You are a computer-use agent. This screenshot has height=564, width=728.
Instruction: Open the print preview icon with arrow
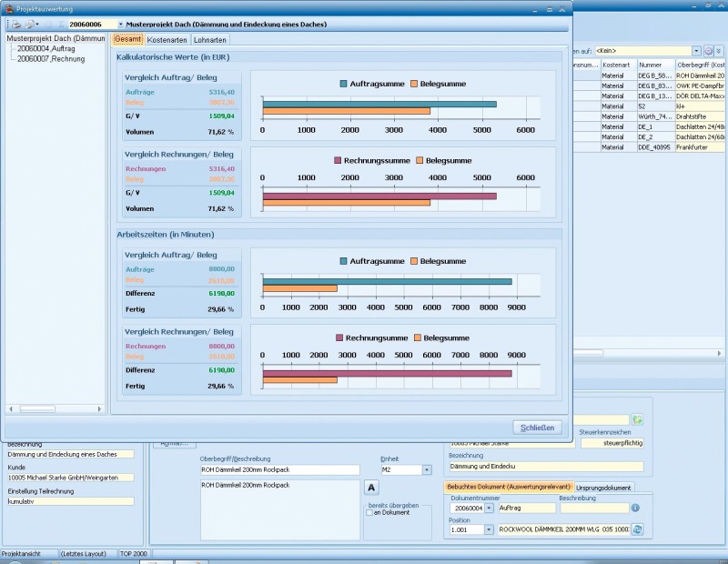point(31,25)
